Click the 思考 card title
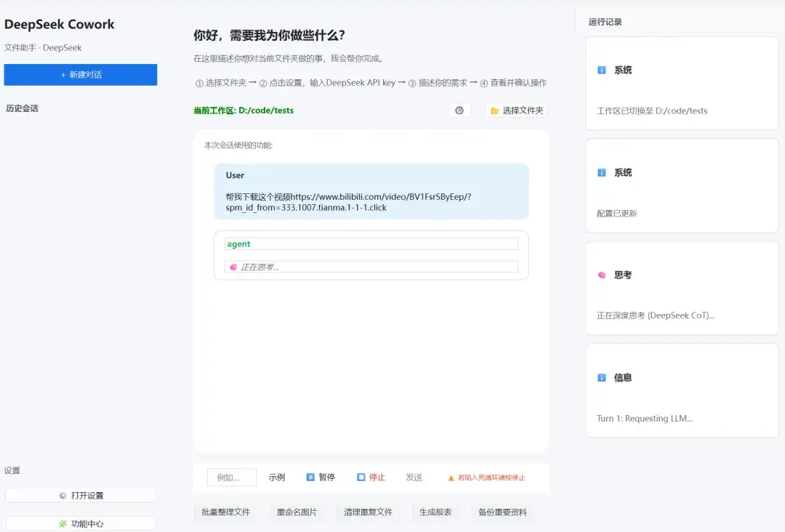 click(x=623, y=275)
